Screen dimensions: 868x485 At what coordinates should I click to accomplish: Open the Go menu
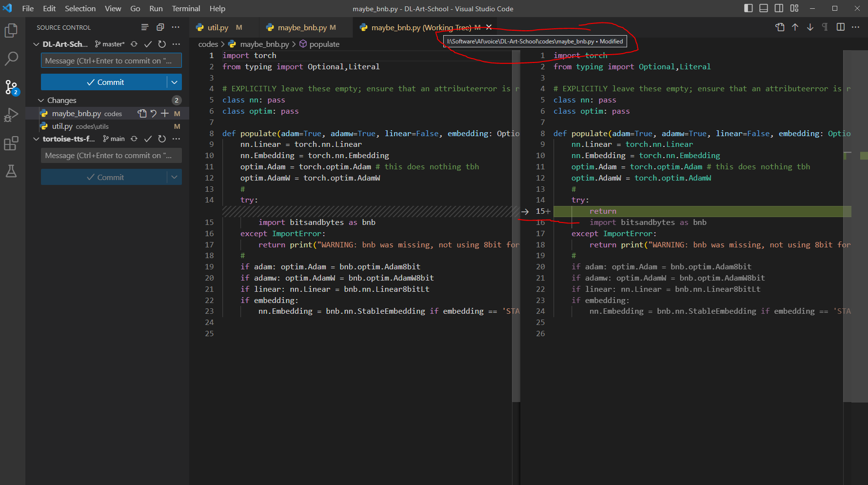click(x=135, y=8)
